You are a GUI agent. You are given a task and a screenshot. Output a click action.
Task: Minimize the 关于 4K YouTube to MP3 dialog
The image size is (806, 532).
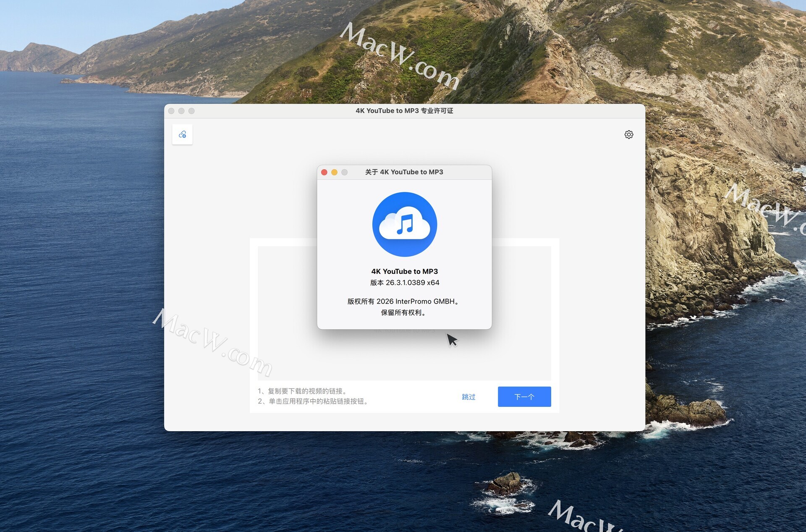[x=334, y=172]
